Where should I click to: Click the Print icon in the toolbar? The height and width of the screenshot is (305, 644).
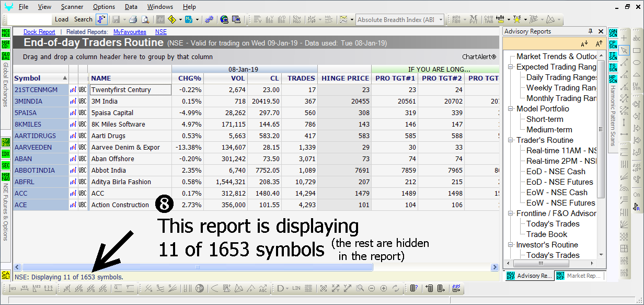[x=133, y=19]
